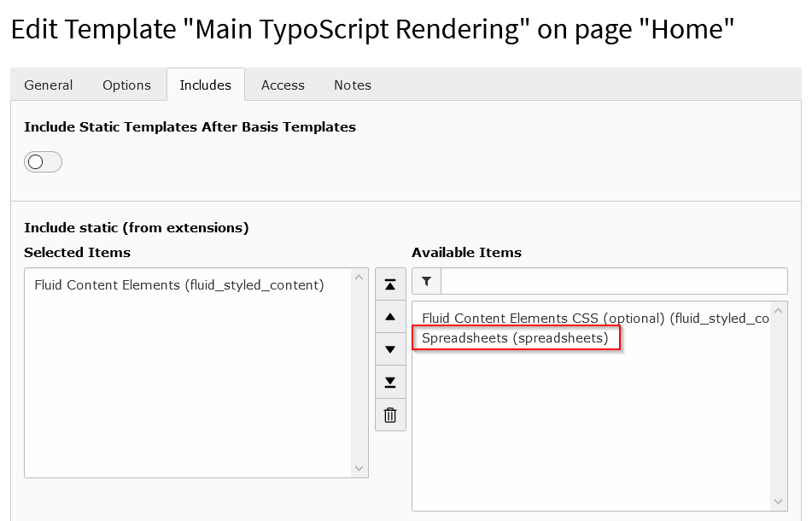Select the move-to-top arrow icon
This screenshot has height=521, width=812.
pyautogui.click(x=390, y=284)
